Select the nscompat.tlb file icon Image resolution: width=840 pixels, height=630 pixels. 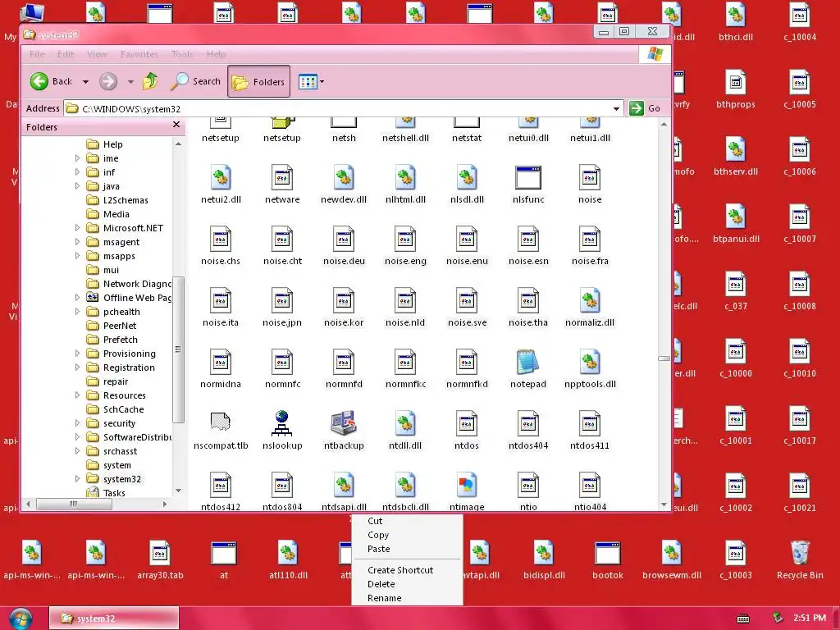(x=220, y=423)
